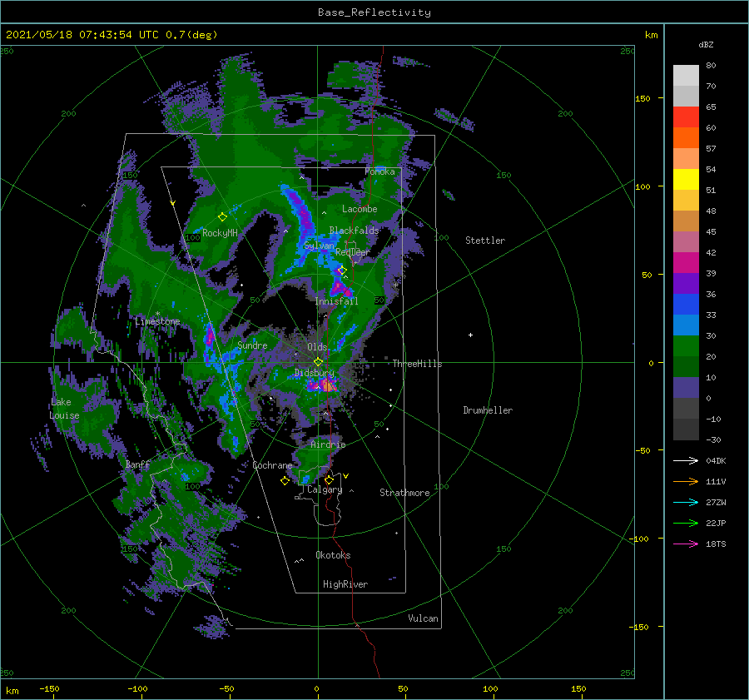
Task: Click the Calgary city label
Action: pos(325,489)
